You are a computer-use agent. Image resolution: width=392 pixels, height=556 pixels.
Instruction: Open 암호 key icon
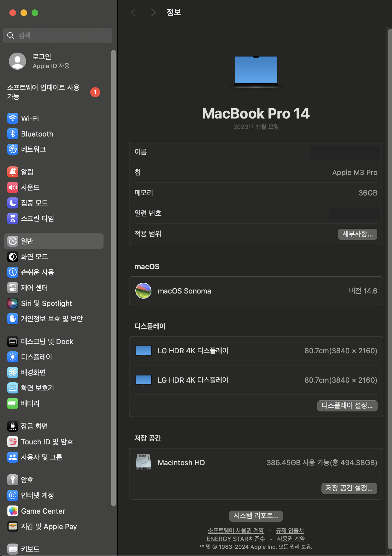[13, 480]
